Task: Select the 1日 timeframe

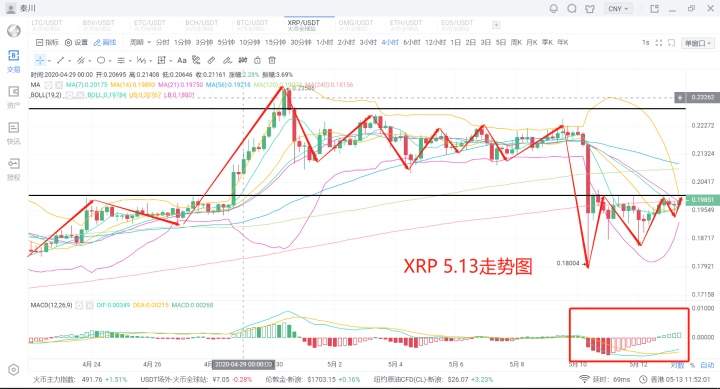Action: coord(456,42)
